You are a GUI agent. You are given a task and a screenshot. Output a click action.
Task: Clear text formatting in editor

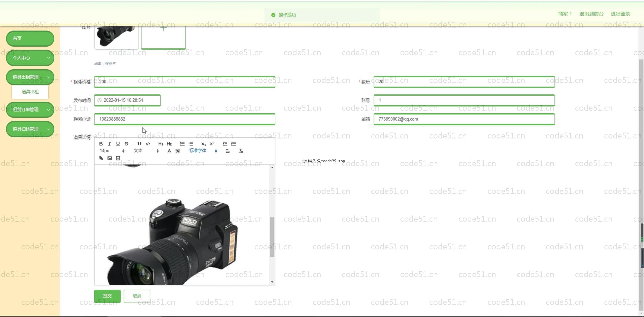[241, 151]
